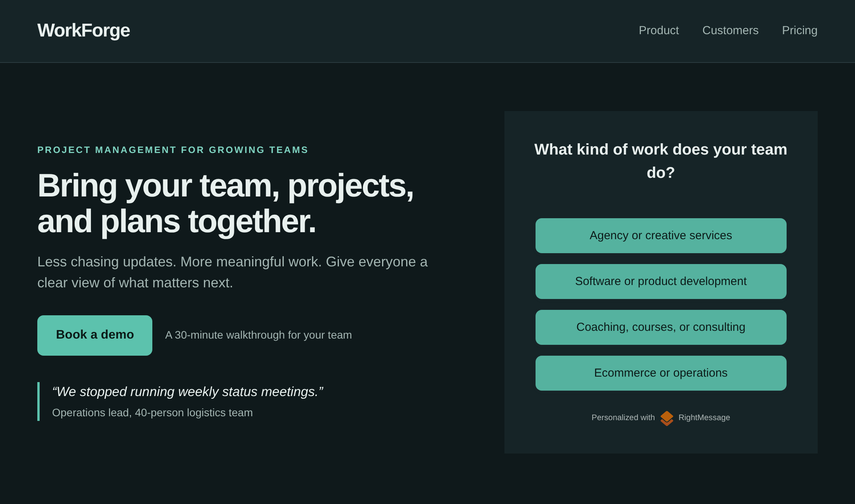Select Software or product development option
Viewport: 855px width, 504px height.
[x=661, y=282]
